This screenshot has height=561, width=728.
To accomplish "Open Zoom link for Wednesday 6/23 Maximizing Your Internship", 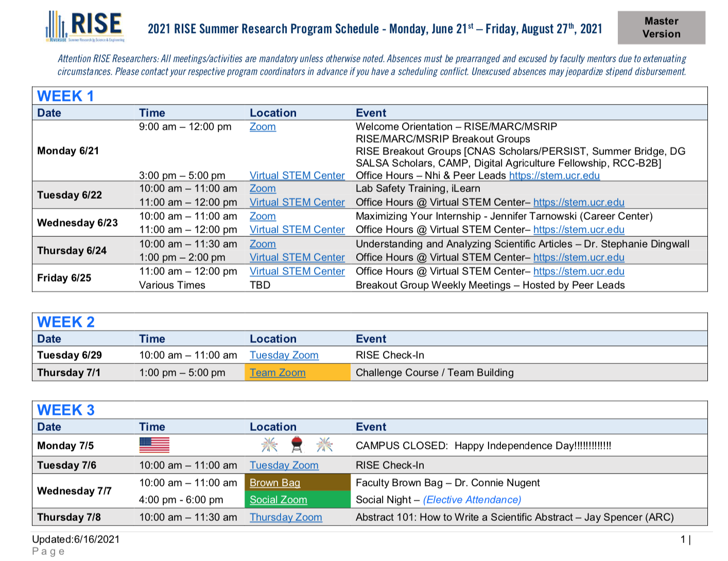I will coord(263,216).
